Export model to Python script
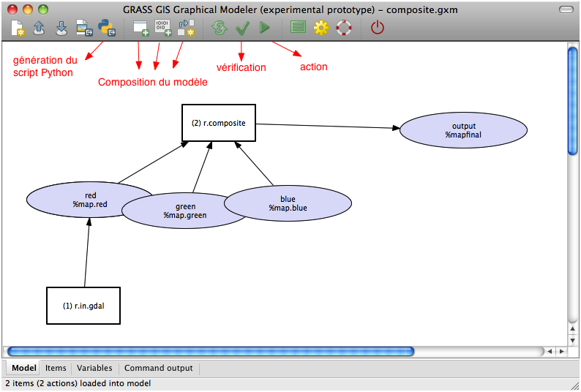581x392 pixels. pyautogui.click(x=107, y=29)
